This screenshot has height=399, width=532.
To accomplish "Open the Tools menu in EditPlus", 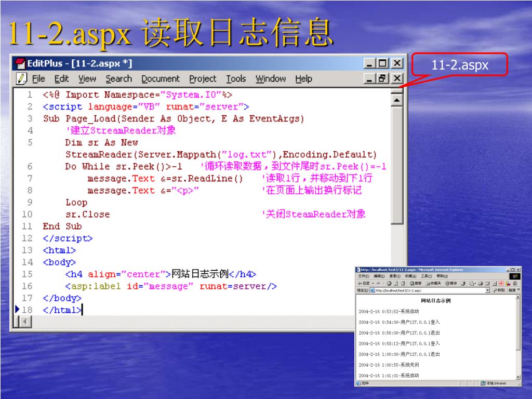I will click(236, 79).
